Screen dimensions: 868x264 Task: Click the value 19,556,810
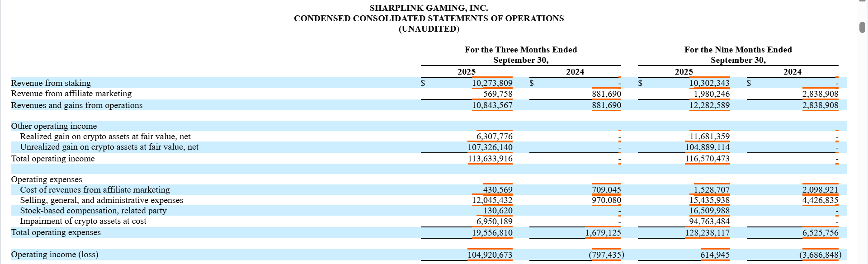[492, 233]
